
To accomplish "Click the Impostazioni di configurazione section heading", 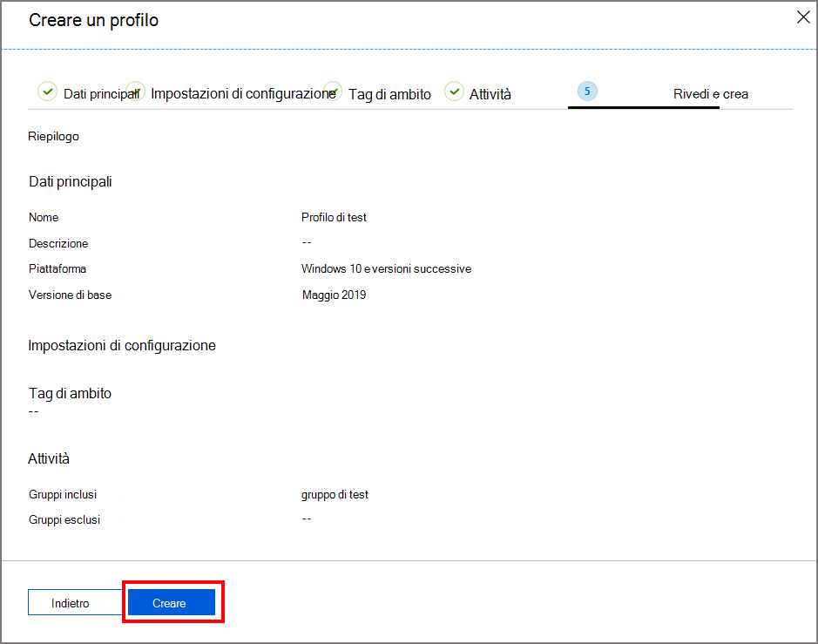I will click(122, 345).
